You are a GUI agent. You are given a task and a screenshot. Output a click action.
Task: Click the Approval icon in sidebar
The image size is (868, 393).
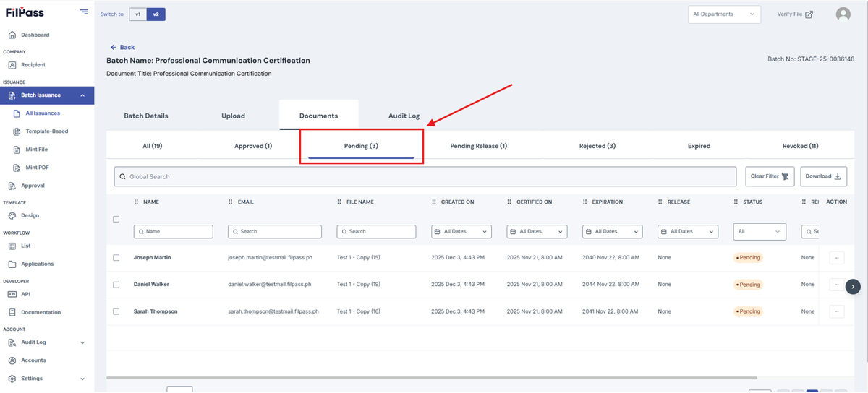[12, 186]
